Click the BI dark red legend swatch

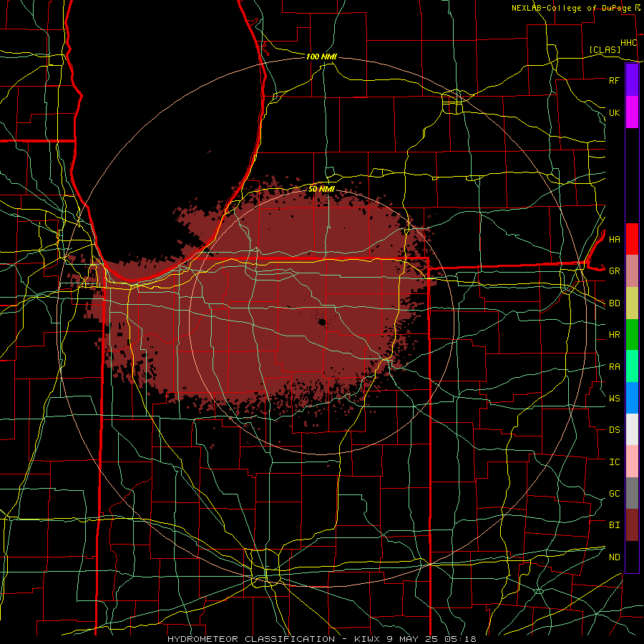(632, 525)
